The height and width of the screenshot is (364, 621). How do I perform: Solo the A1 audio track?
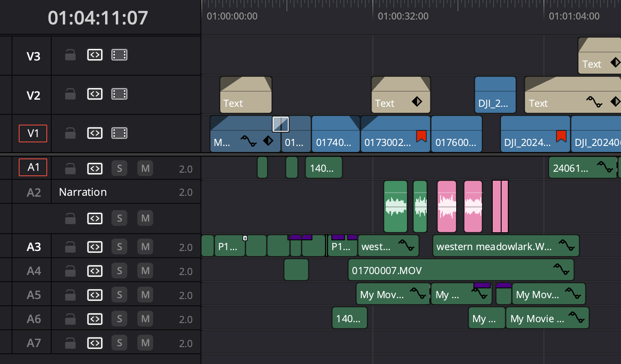click(119, 168)
